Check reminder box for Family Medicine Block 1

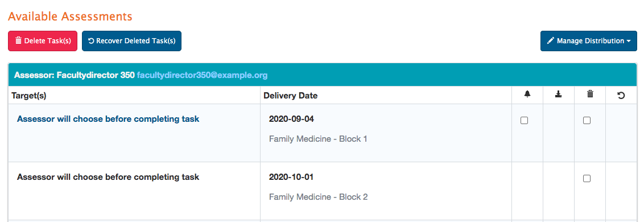(524, 121)
